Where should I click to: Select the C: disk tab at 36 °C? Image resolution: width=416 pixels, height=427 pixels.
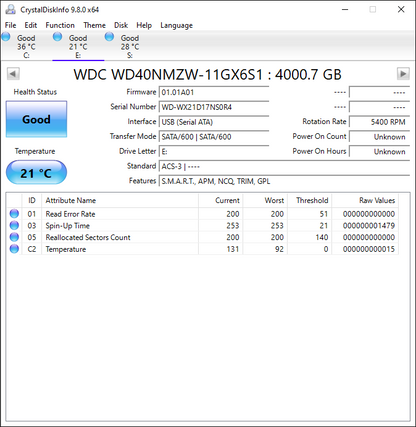26,46
